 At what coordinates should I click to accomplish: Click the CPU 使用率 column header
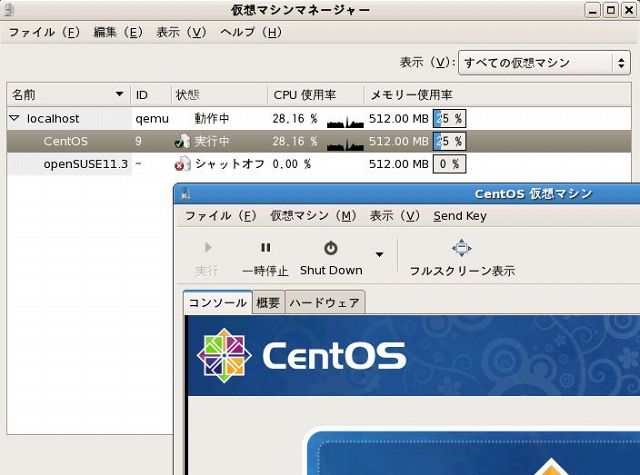pos(316,95)
